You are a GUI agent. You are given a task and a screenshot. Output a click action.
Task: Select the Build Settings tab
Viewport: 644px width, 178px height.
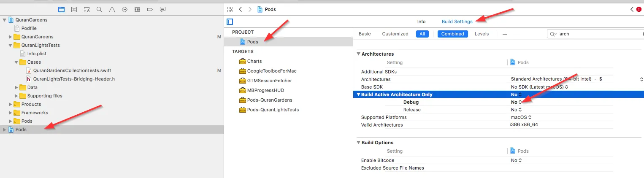click(457, 22)
